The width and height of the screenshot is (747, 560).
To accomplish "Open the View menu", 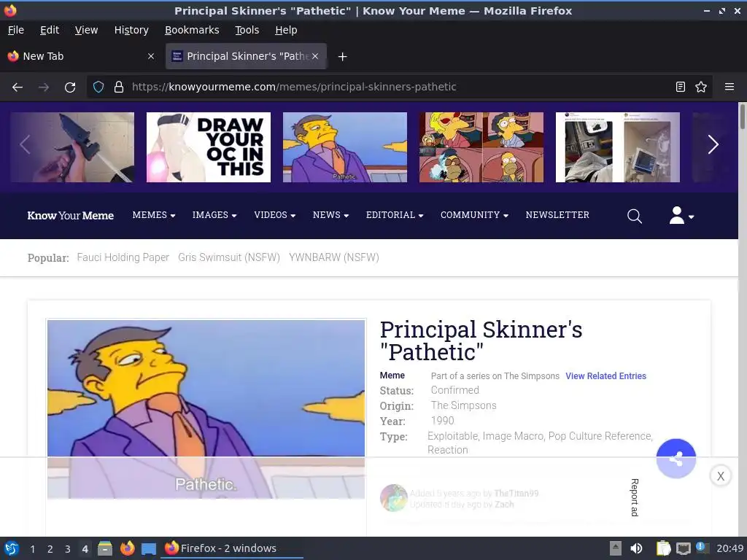I will pos(86,30).
